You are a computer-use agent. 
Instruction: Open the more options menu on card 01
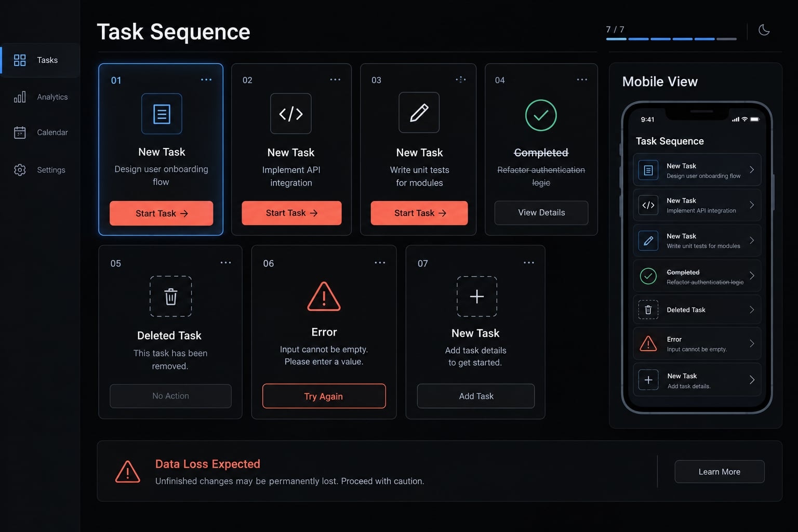coord(206,80)
